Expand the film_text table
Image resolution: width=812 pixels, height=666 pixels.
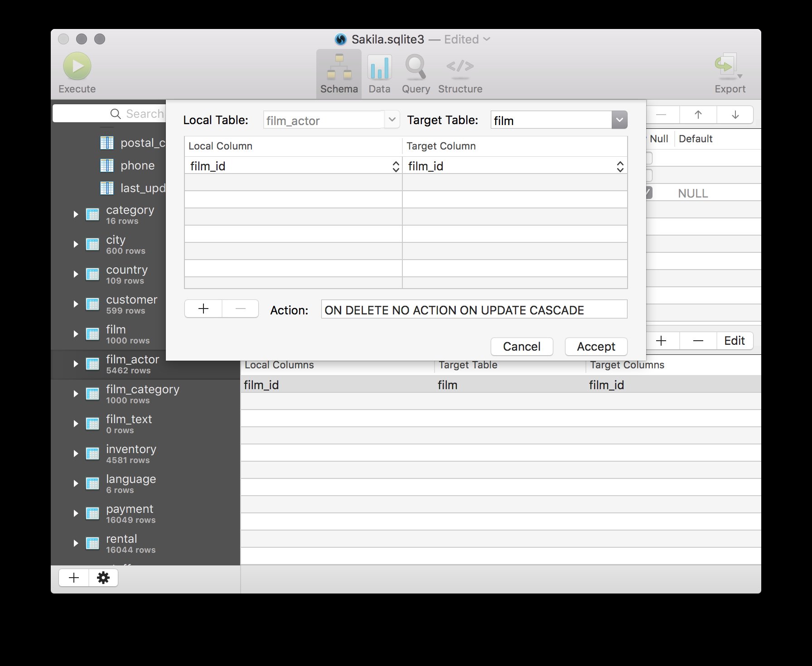point(76,424)
